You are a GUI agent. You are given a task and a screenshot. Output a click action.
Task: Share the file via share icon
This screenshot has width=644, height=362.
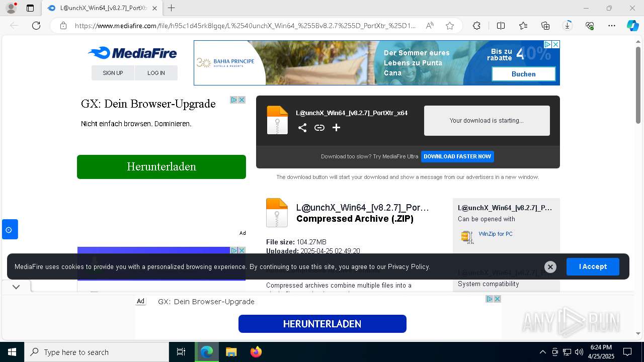(302, 128)
